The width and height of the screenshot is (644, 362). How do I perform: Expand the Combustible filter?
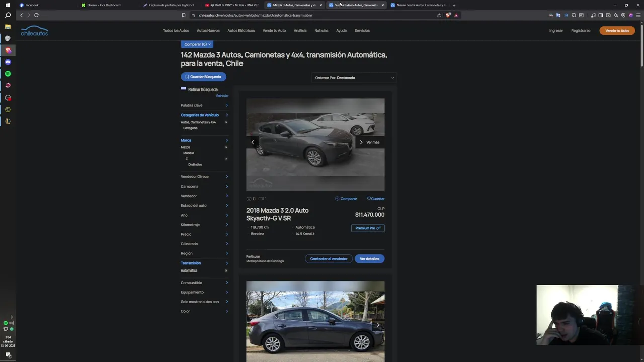click(x=205, y=283)
